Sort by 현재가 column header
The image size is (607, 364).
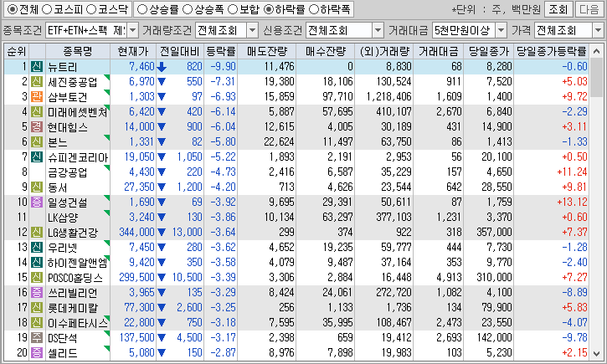[x=133, y=51]
